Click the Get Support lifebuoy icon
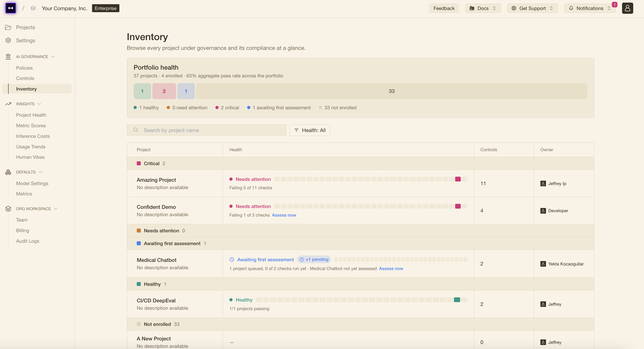This screenshot has width=644, height=349. click(514, 8)
